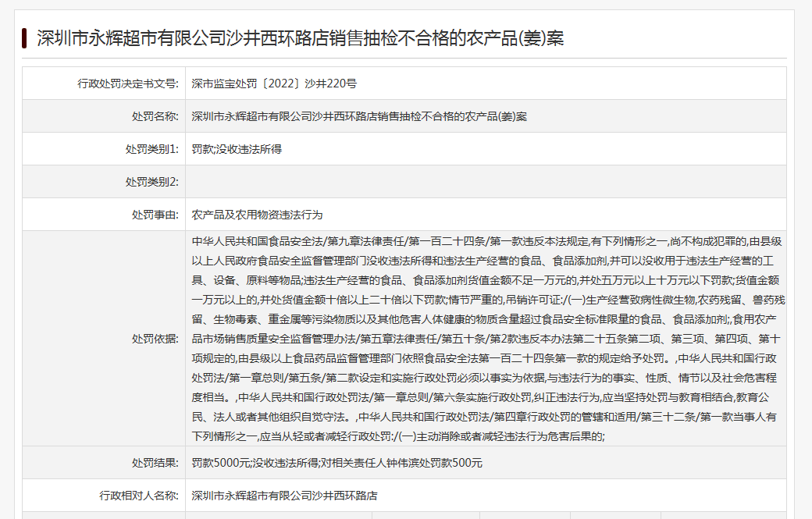
Task: Select the result text 罚款5000元;没收违法所得
Action: click(255, 463)
